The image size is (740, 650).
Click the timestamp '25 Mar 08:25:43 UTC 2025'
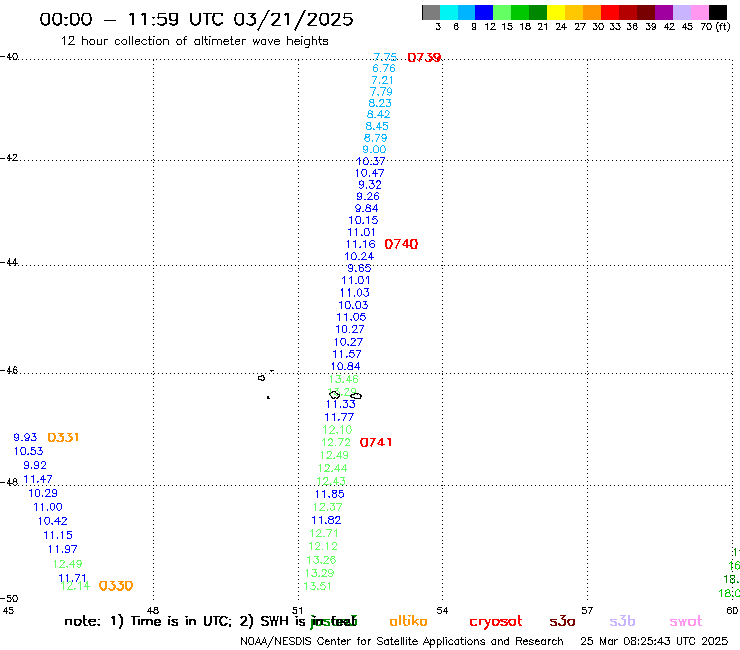click(x=654, y=642)
